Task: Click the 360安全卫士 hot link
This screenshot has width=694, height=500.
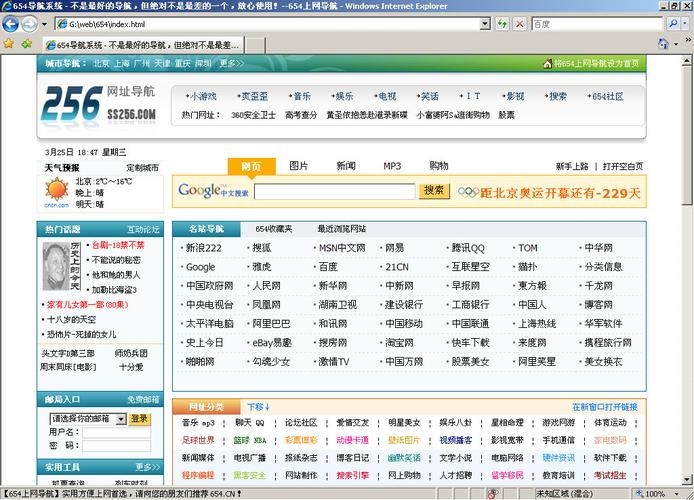Action: pos(253,115)
